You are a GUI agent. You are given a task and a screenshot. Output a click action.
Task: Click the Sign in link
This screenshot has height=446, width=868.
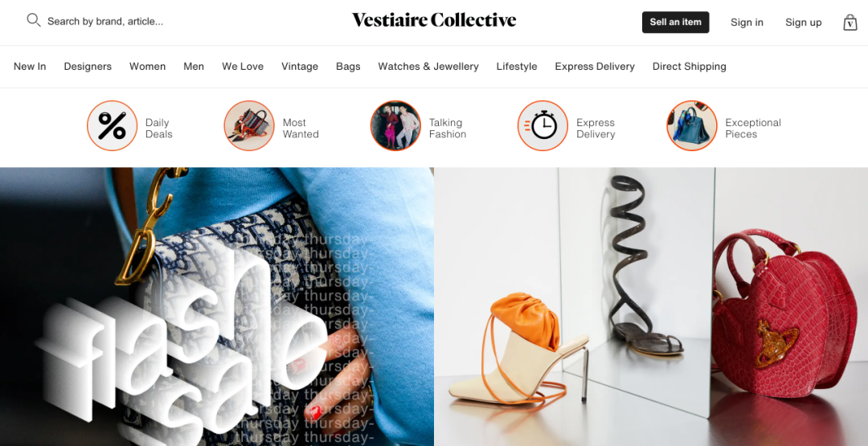point(747,23)
